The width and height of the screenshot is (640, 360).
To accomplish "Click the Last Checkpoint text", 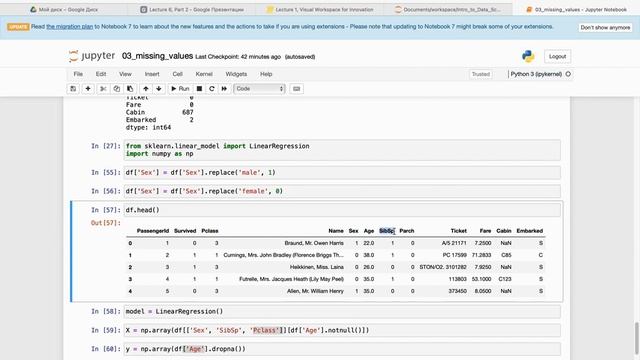I will click(x=238, y=57).
